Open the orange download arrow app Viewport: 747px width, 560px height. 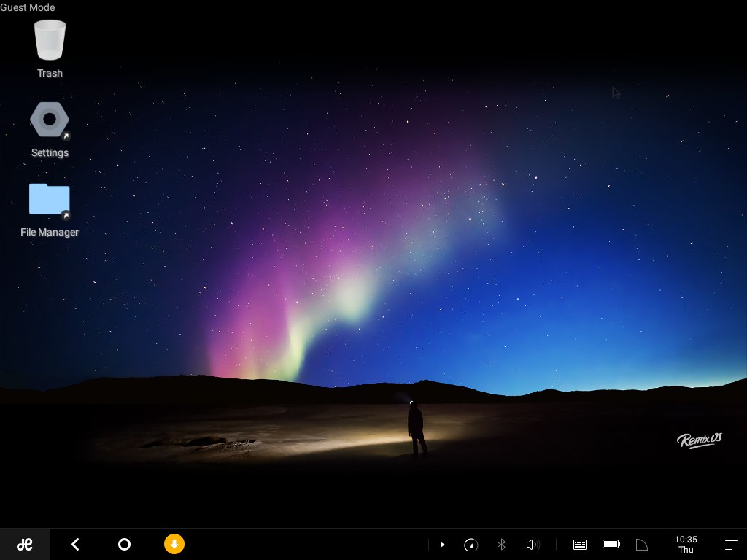[174, 544]
